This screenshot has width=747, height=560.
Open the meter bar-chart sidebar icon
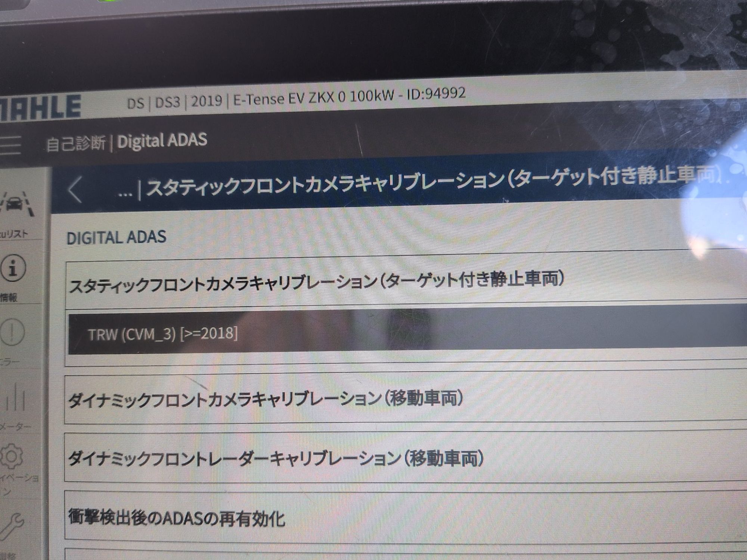coord(15,397)
